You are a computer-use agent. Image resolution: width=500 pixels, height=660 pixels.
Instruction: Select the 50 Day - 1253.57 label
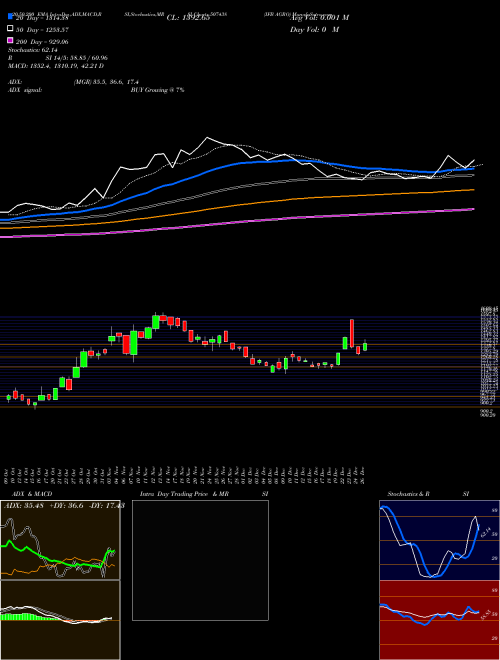[x=42, y=30]
